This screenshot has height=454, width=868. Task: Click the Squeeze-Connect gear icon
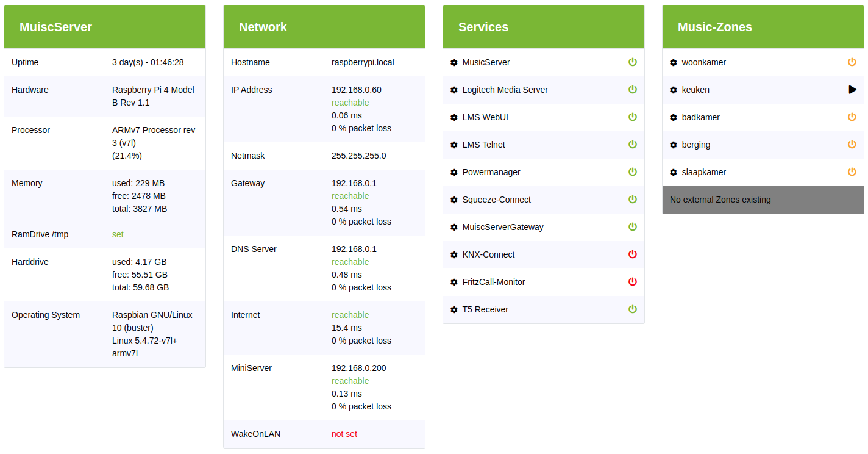(454, 200)
